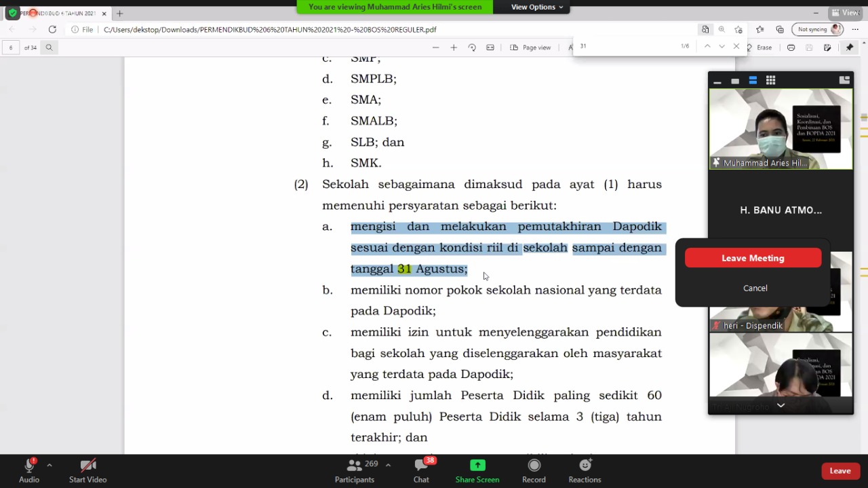868x488 pixels.
Task: Click the browser zoom magnifier icon
Action: coord(722,30)
